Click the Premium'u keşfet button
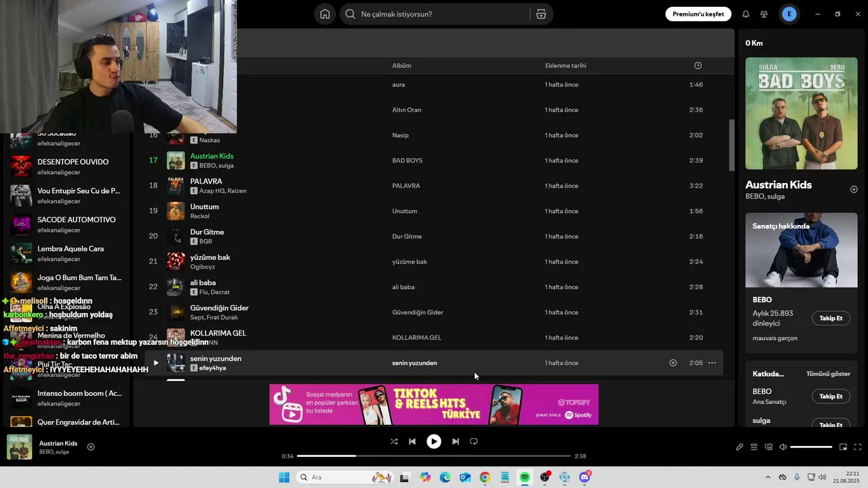This screenshot has width=868, height=488. (x=698, y=14)
